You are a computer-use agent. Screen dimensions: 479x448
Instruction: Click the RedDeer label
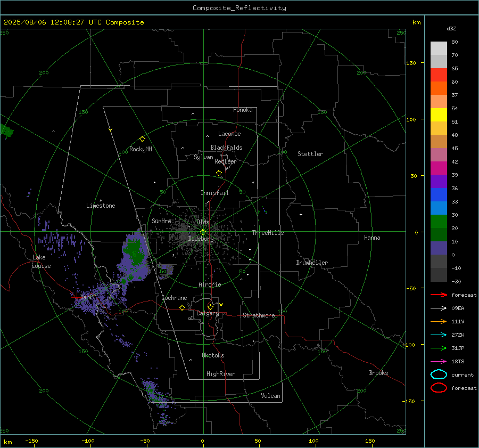[226, 161]
